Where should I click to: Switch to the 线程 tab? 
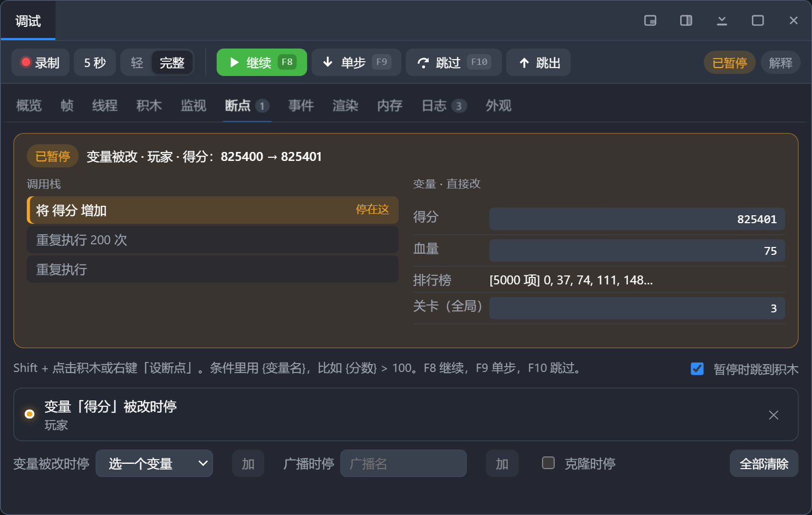tap(105, 106)
